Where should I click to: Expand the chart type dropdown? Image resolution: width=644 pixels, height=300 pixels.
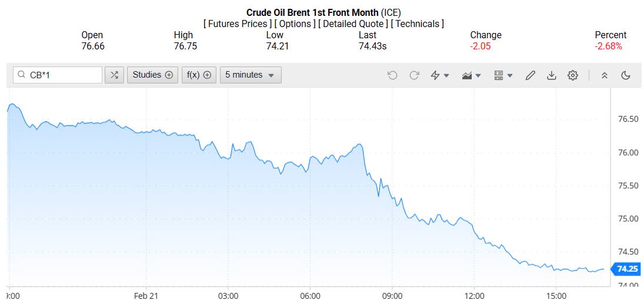(x=472, y=75)
